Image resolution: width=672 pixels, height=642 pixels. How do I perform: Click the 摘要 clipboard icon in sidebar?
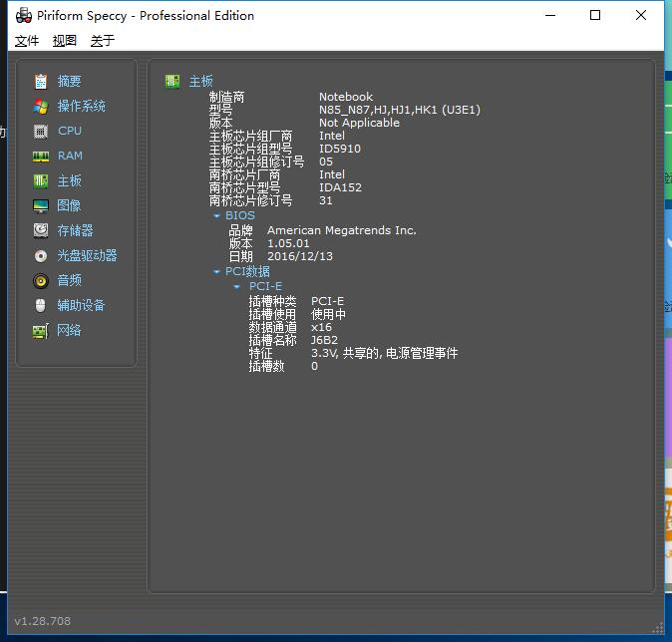pos(41,81)
